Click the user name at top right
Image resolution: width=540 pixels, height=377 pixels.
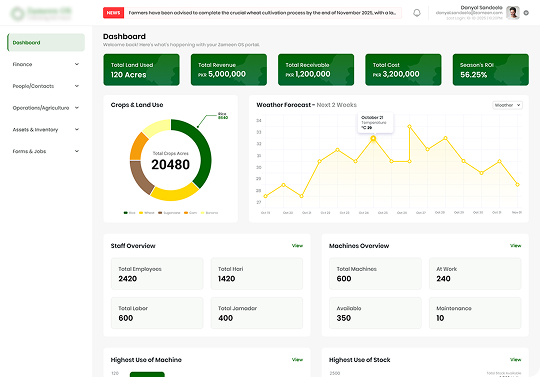tap(481, 7)
